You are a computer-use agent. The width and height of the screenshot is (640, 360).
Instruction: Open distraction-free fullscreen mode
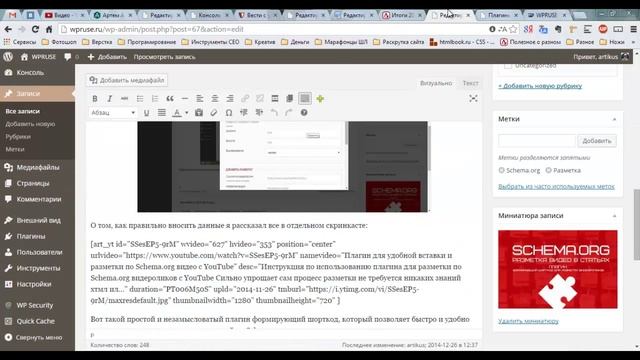(x=473, y=98)
